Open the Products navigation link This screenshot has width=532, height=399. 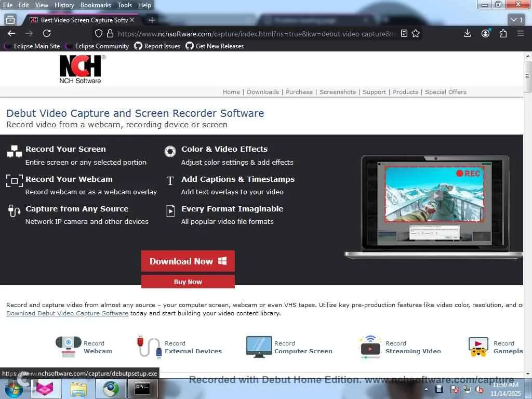[x=405, y=92]
